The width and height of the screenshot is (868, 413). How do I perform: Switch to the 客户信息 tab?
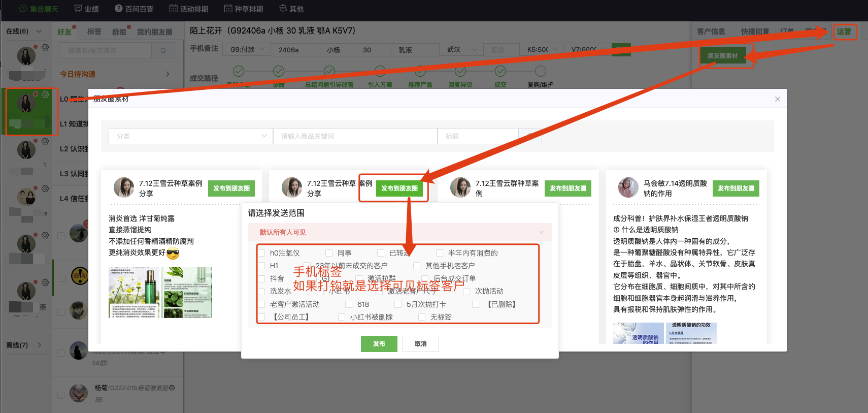click(711, 31)
